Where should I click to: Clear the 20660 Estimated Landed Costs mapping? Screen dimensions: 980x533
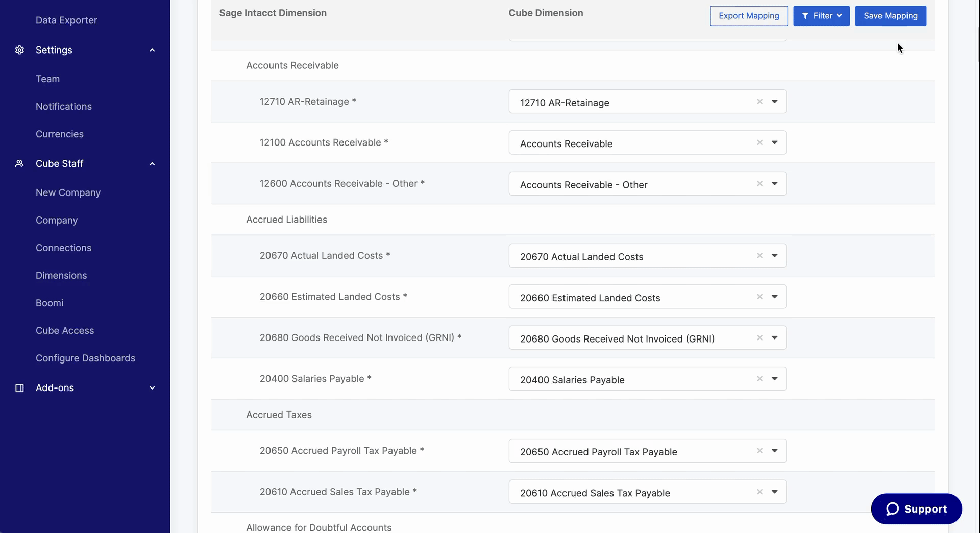pos(759,297)
